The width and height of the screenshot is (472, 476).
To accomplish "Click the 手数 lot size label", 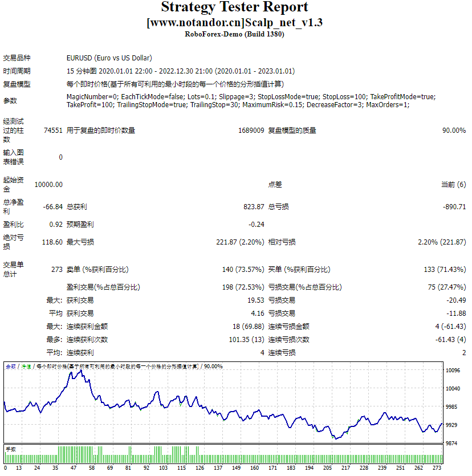I will pyautogui.click(x=11, y=449).
